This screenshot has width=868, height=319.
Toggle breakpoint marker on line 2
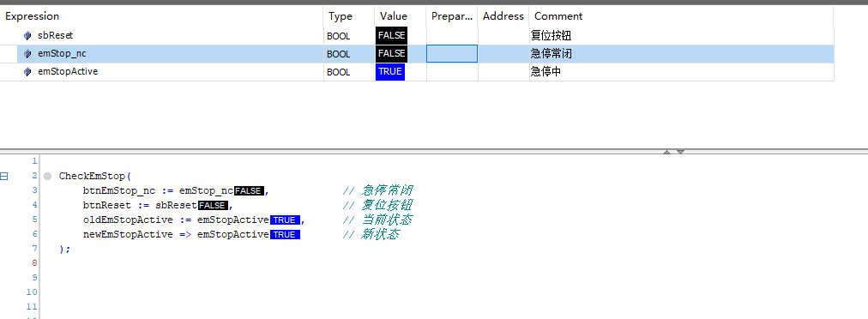point(48,176)
